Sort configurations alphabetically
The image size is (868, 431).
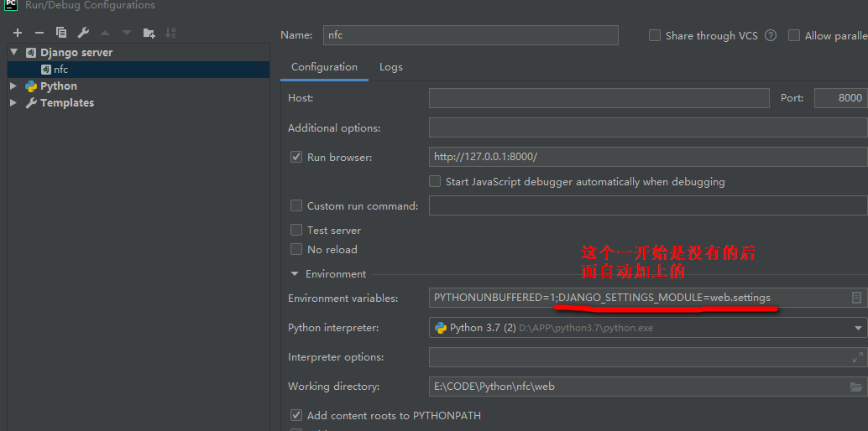pos(170,33)
